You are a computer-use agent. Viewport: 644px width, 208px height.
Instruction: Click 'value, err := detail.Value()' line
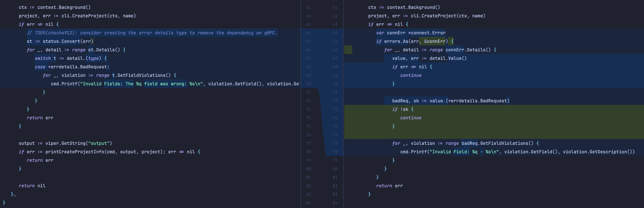429,58
